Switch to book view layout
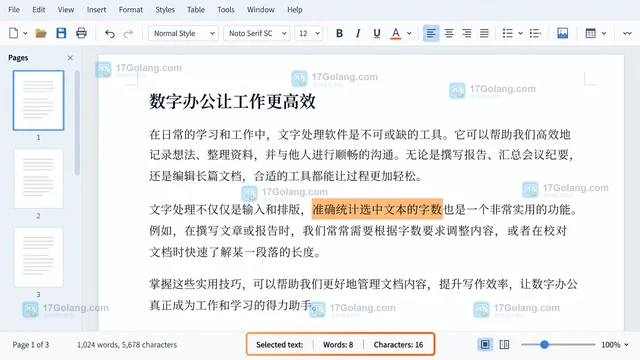Viewport: 640px width, 360px height. tap(504, 345)
